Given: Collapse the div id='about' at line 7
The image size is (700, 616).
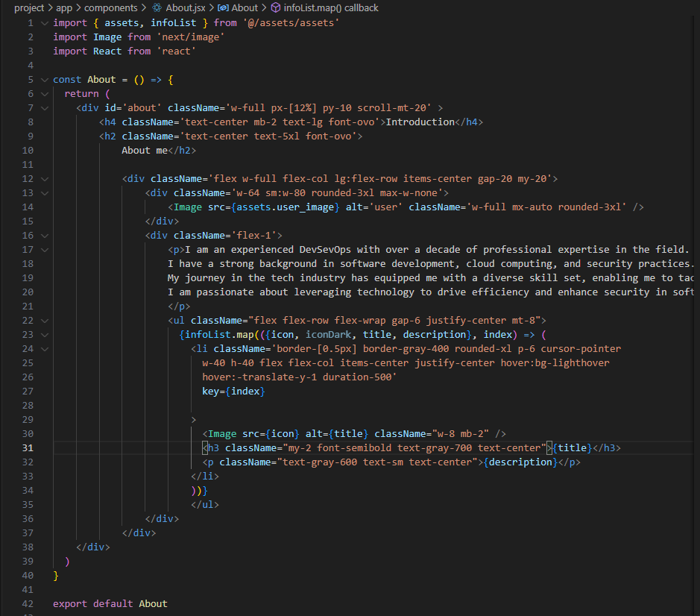Looking at the screenshot, I should 45,108.
